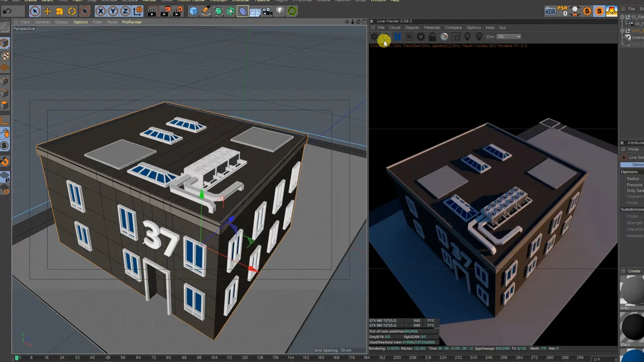Open the ProRender viewport menu
Image resolution: width=644 pixels, height=362 pixels.
132,22
